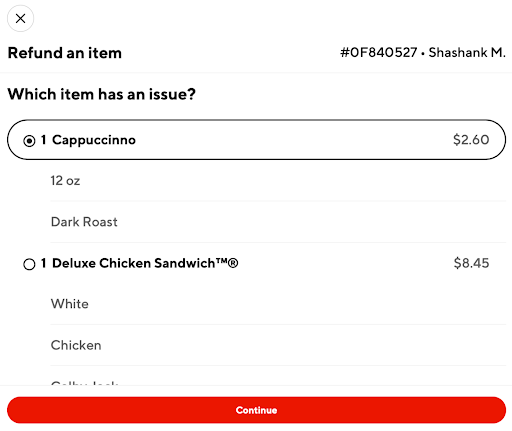Click the Refund an item heading
The width and height of the screenshot is (512, 431).
pyautogui.click(x=65, y=53)
